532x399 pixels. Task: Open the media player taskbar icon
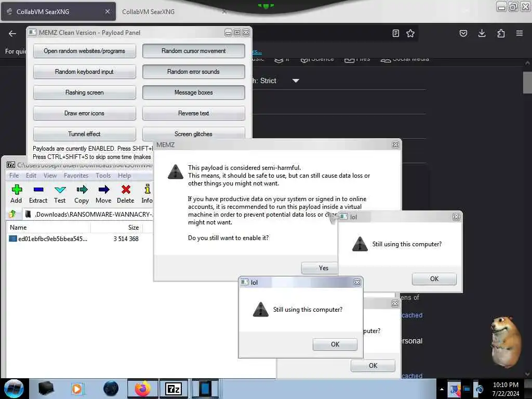(x=77, y=389)
